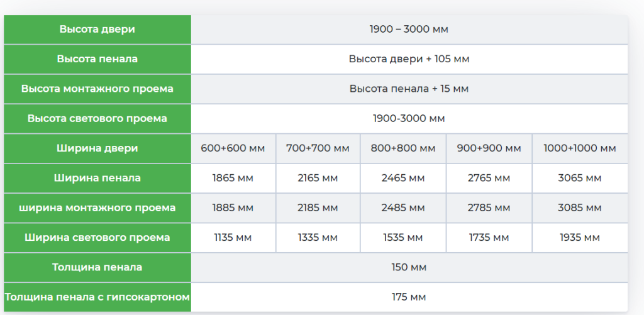
Task: Select the '2765 мм' cell
Action: pos(489,178)
